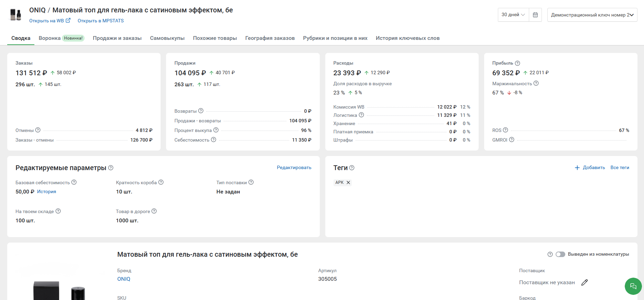The image size is (644, 300).
Task: Open the Похожие товары tab
Action: (x=215, y=38)
